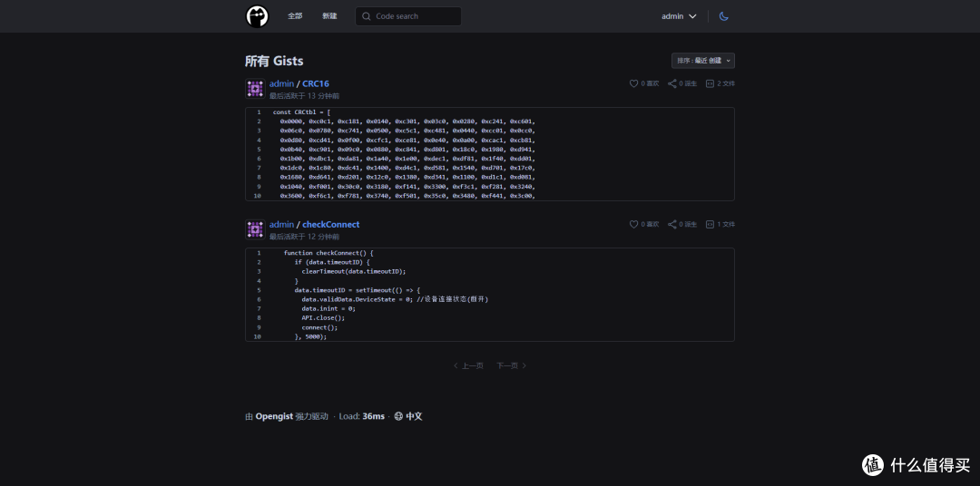Screen dimensions: 980x486
Task: Click checkConnect '0 派生' text
Action: click(x=688, y=224)
